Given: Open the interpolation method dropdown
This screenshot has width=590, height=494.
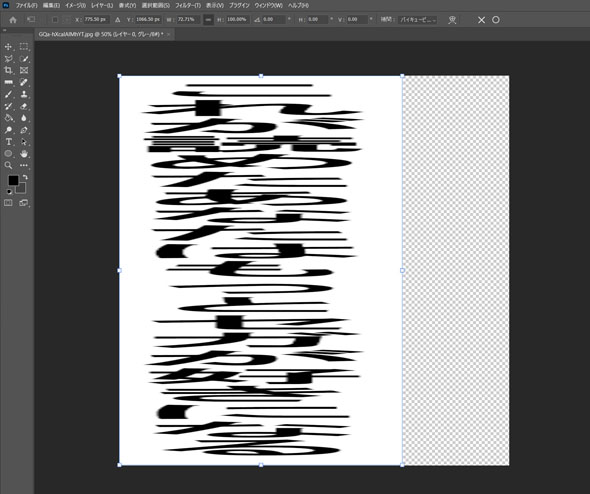Looking at the screenshot, I should coord(418,20).
